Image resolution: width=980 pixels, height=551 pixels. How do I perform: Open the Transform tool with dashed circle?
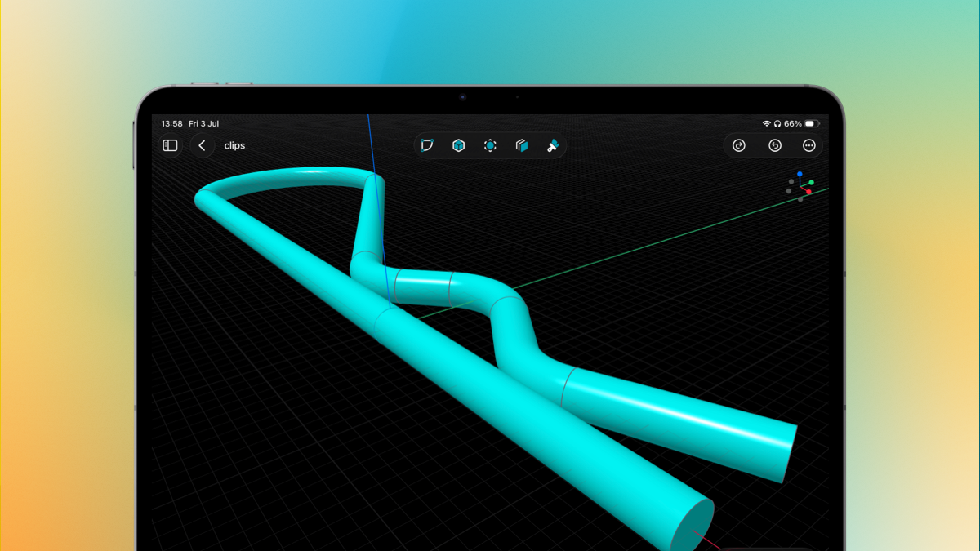click(490, 145)
